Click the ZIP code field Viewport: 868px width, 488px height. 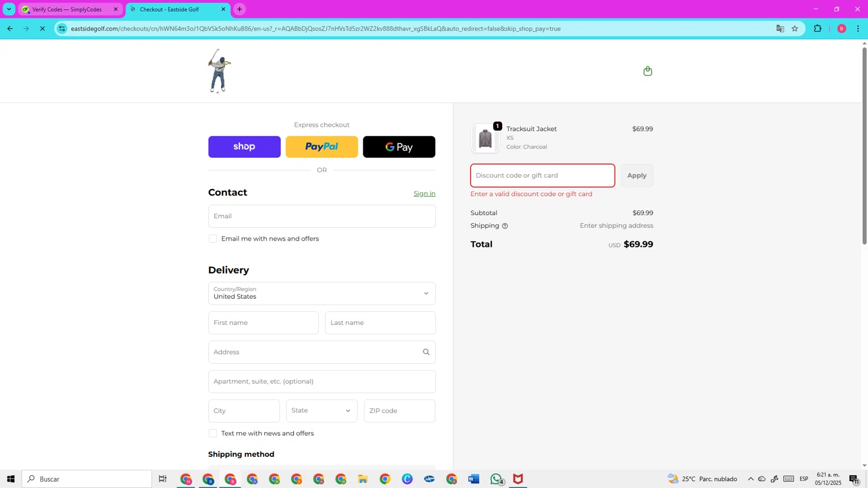399,411
